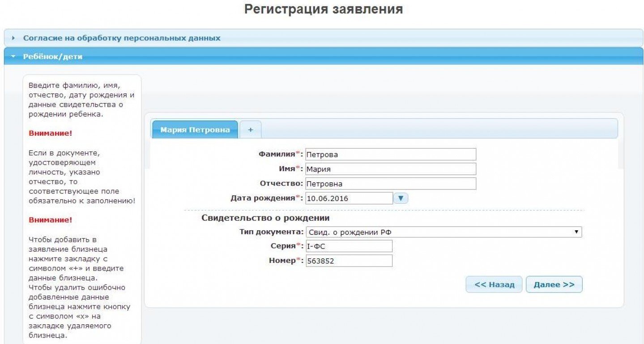
Task: Open the Тип документа dropdown
Action: pyautogui.click(x=443, y=232)
